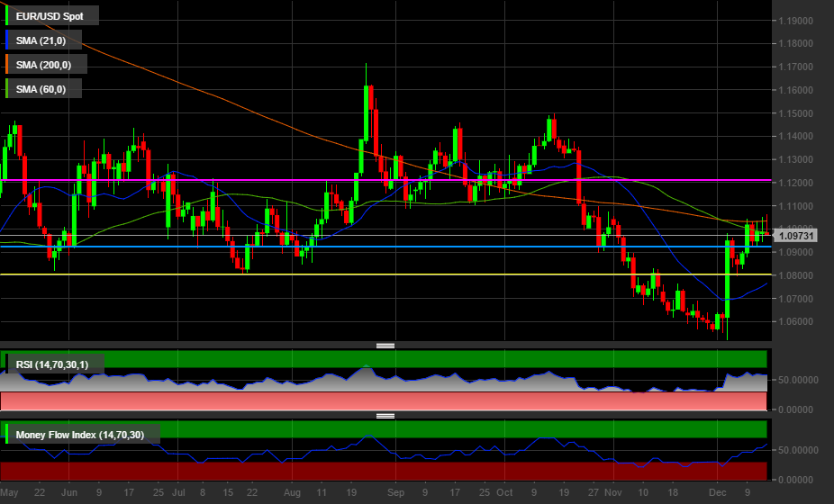Click the Dec label on the date axis

coord(718,493)
